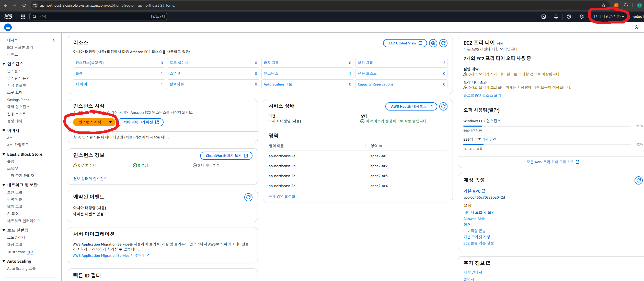Click the orange 인스턴스 시작 button

pos(90,122)
